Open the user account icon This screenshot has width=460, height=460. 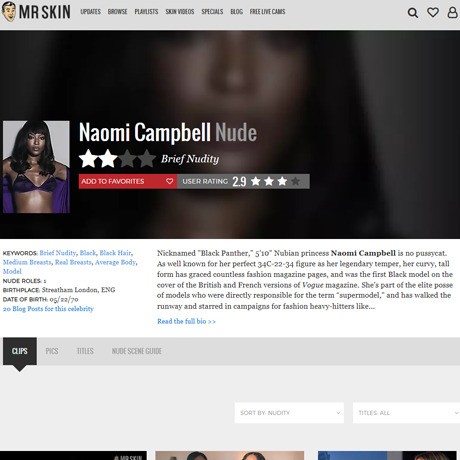tap(452, 13)
